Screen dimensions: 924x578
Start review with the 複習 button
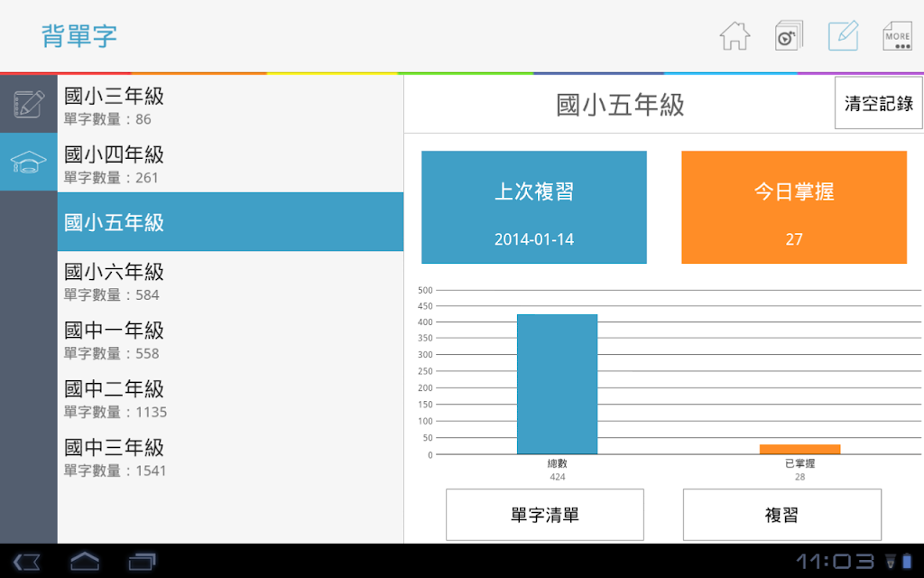click(x=782, y=514)
